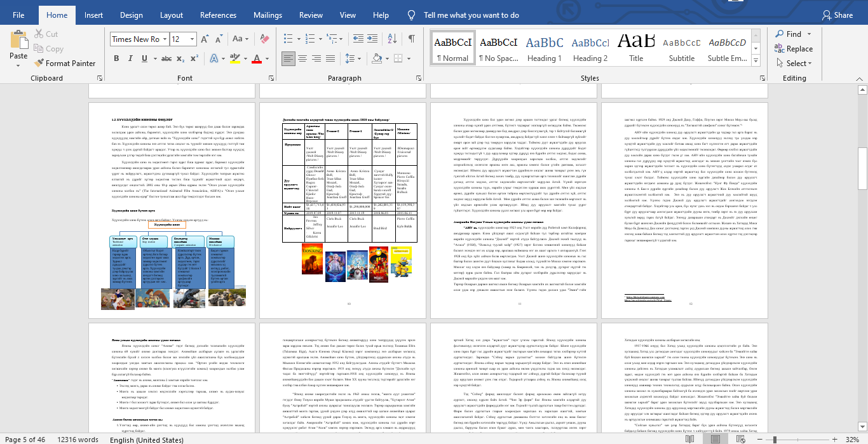Show paragraph marks with the pilcrow icon
Screen dimensions: 868x444
click(x=412, y=39)
